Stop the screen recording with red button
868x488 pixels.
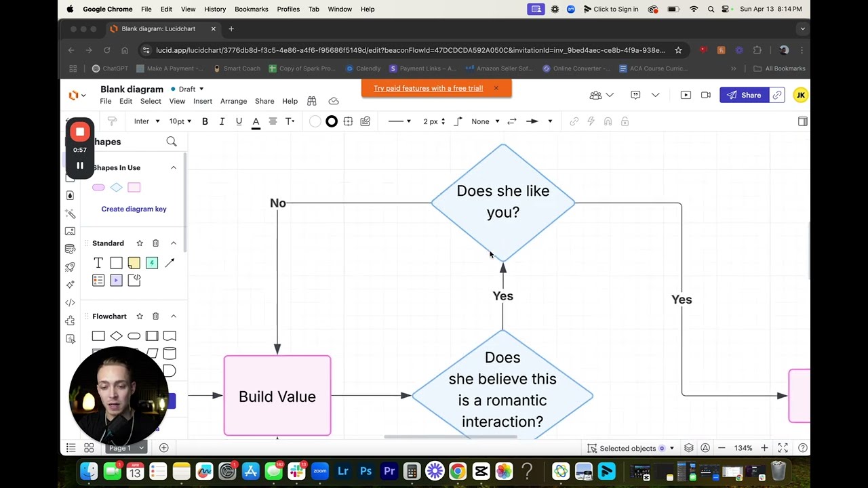click(x=80, y=132)
